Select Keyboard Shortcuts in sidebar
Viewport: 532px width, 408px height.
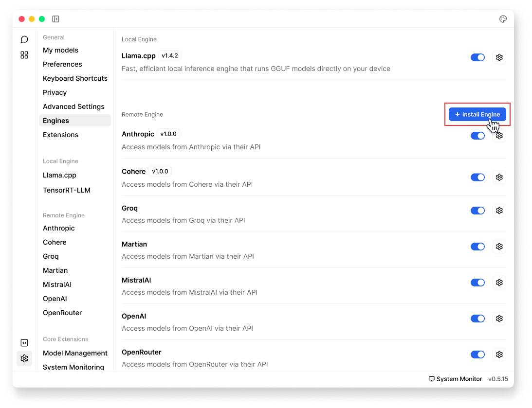pos(75,78)
